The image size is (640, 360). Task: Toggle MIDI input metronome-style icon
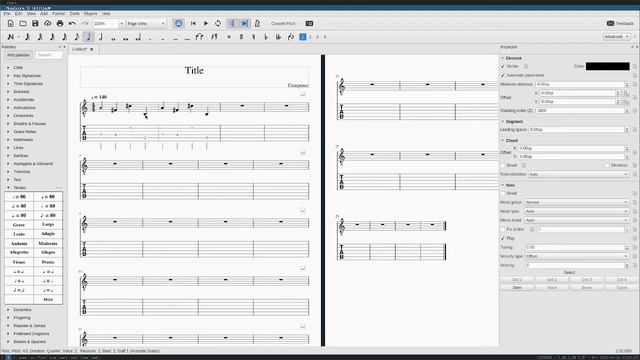[178, 24]
